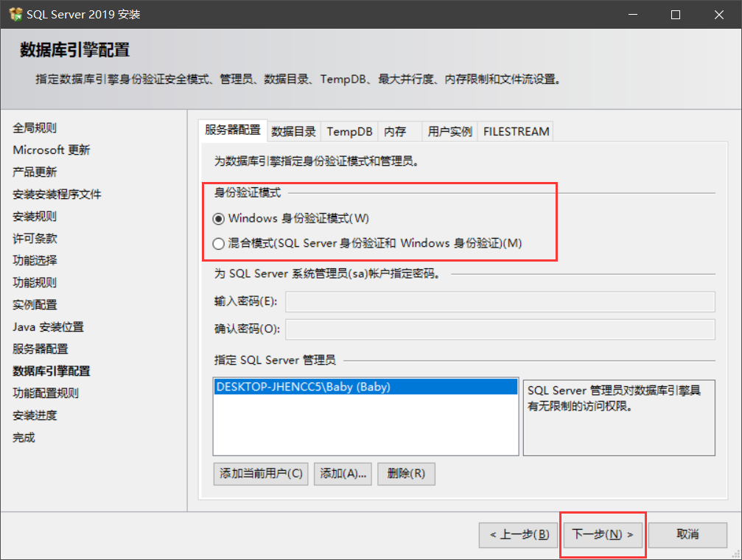Click 服务器配置 in the left step list
This screenshot has width=742, height=560.
tap(41, 349)
